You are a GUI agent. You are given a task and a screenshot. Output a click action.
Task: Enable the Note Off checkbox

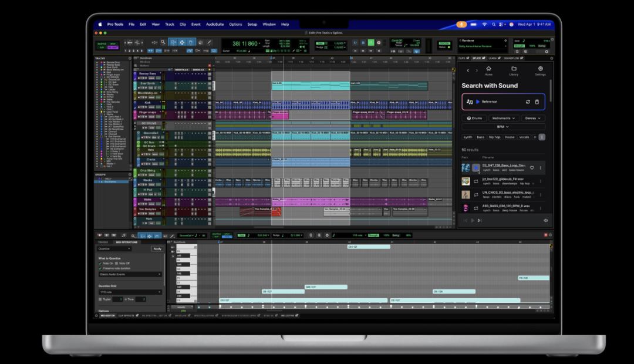pos(117,264)
